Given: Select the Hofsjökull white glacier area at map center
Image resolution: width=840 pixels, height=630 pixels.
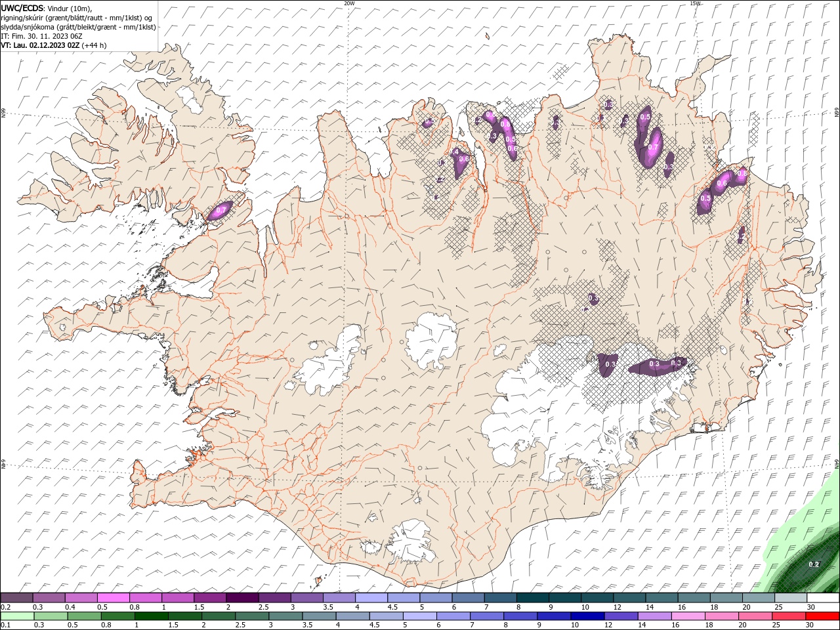Looking at the screenshot, I should point(431,341).
